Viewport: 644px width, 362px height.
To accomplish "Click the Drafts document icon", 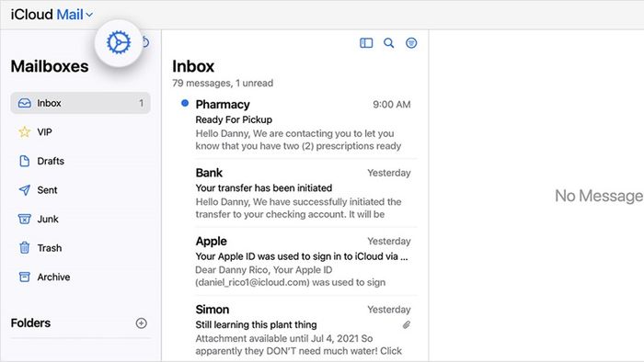I will click(25, 161).
